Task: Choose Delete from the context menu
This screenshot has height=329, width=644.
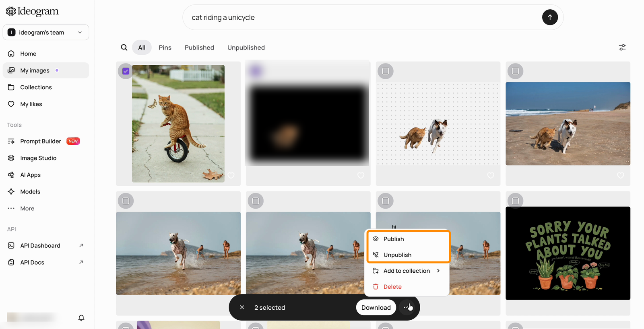Action: point(407,287)
